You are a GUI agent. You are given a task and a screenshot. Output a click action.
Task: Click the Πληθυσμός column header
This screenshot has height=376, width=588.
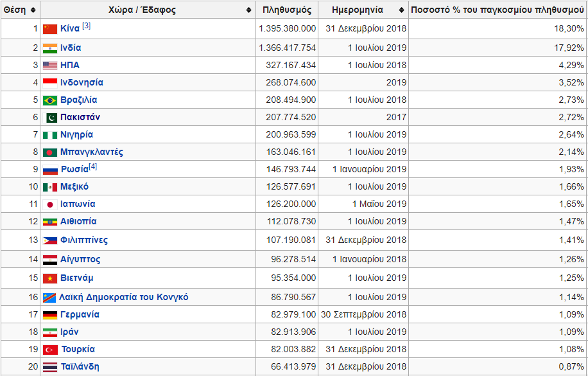tap(287, 10)
